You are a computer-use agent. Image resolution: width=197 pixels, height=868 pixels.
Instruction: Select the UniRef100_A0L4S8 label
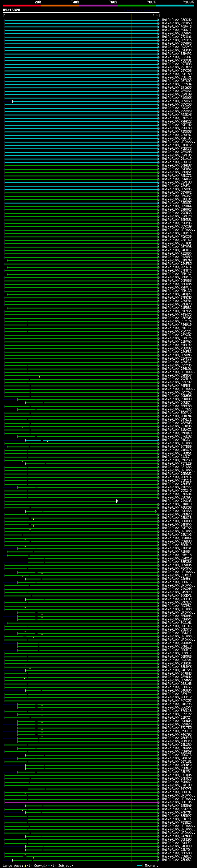(x=177, y=511)
